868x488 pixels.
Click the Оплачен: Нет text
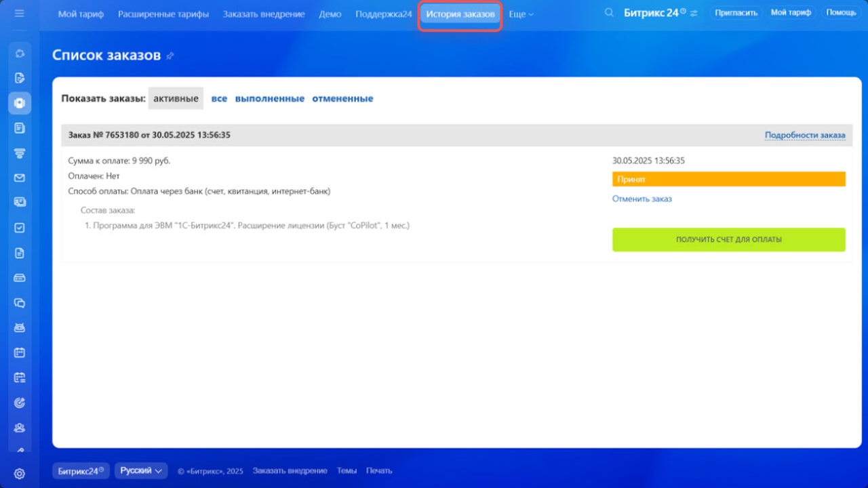94,176
